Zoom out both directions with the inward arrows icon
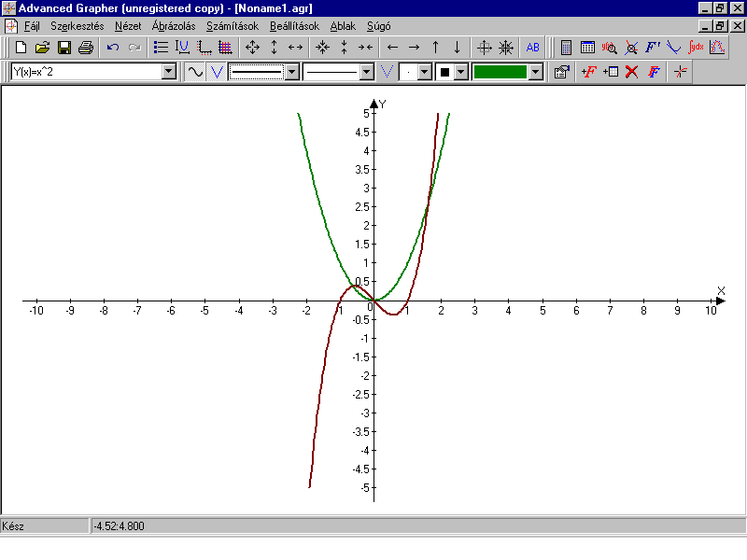This screenshot has height=560, width=747. click(x=322, y=48)
